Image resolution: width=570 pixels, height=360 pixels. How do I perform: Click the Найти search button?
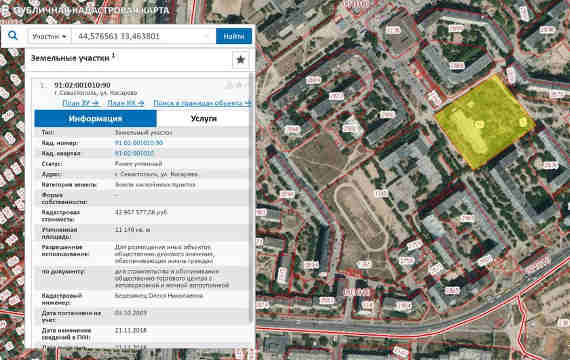[x=234, y=36]
